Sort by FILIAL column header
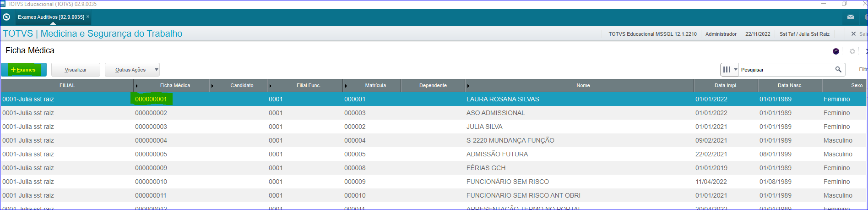Screen dimensions: 868x210 [67, 85]
